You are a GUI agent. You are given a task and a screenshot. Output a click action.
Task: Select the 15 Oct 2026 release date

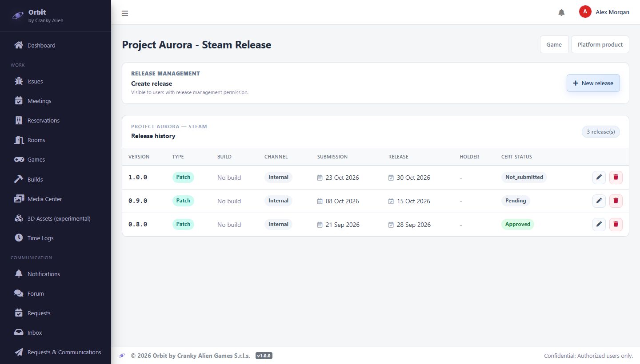pos(413,201)
